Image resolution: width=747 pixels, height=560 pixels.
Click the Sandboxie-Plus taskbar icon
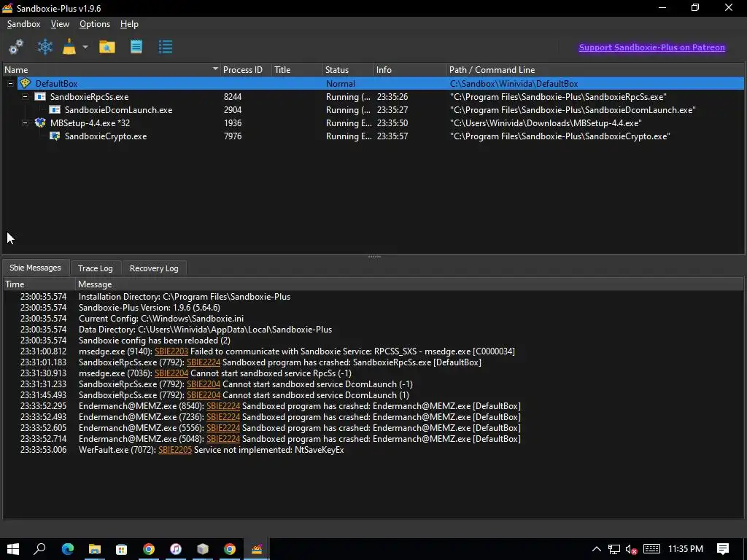point(257,549)
